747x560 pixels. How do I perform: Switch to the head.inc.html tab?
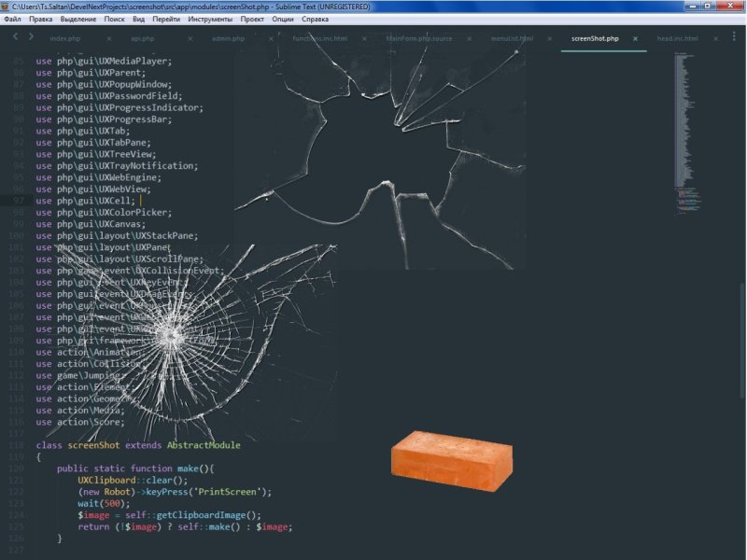[678, 39]
